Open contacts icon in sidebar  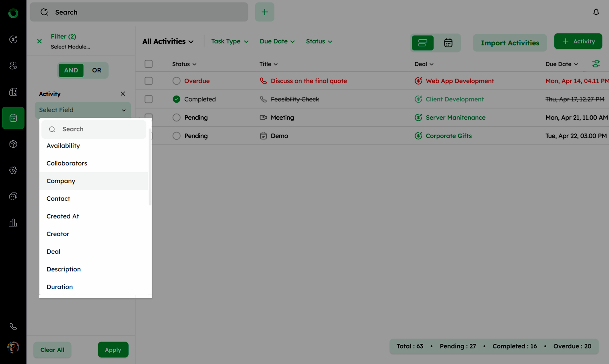click(x=13, y=66)
